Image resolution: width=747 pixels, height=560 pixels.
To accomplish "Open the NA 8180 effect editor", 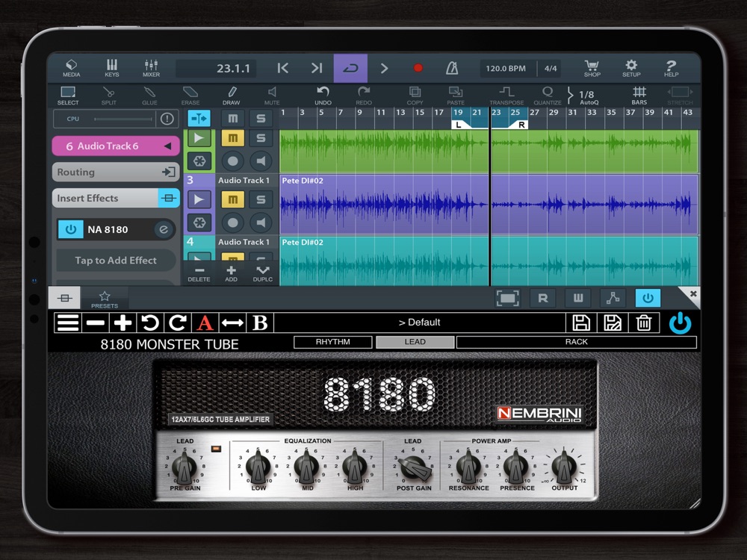I will pos(164,229).
